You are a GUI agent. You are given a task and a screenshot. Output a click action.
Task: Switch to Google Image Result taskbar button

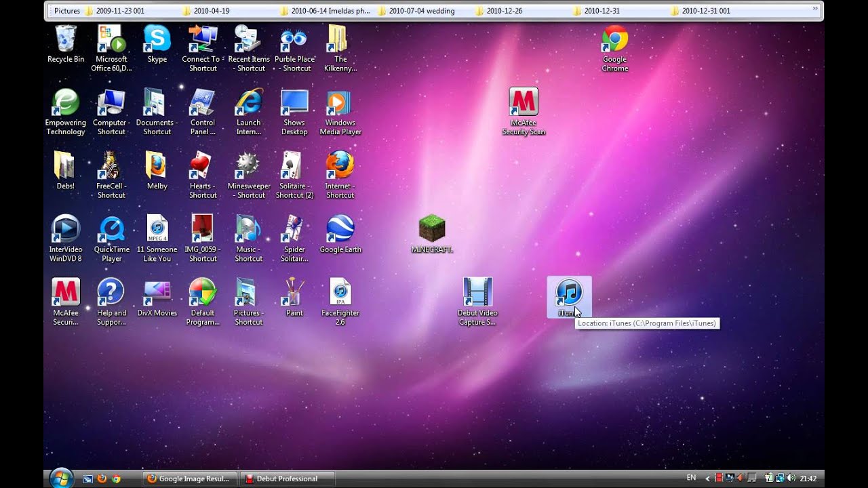(190, 479)
